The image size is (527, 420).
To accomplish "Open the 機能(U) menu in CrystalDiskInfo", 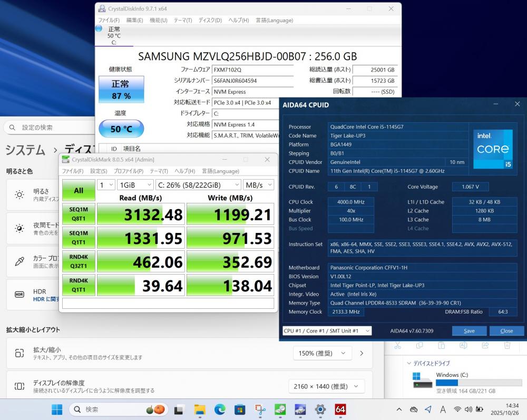I will click(158, 20).
